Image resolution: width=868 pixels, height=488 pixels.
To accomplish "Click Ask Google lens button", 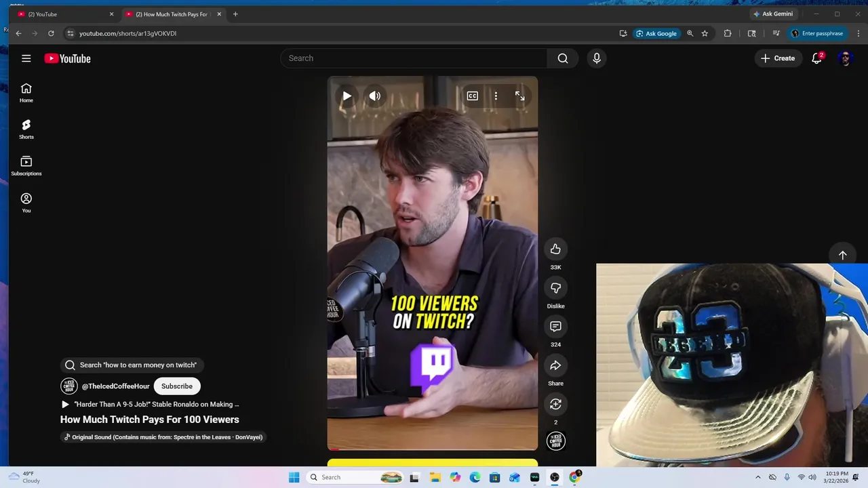I will [x=656, y=33].
